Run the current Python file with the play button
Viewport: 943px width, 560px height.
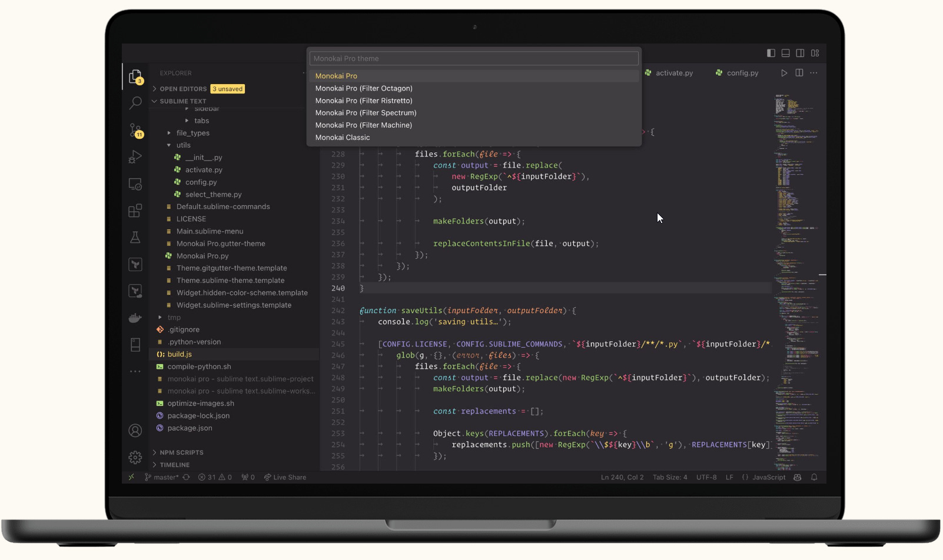tap(785, 72)
